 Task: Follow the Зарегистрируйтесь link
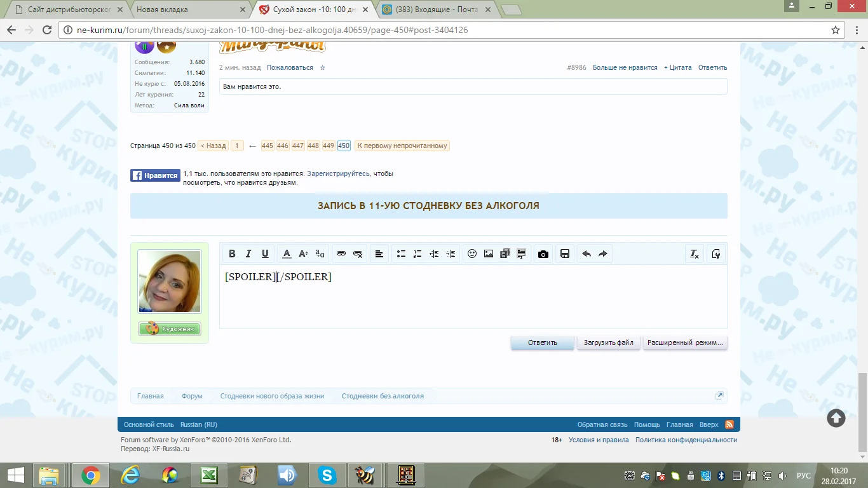[338, 173]
